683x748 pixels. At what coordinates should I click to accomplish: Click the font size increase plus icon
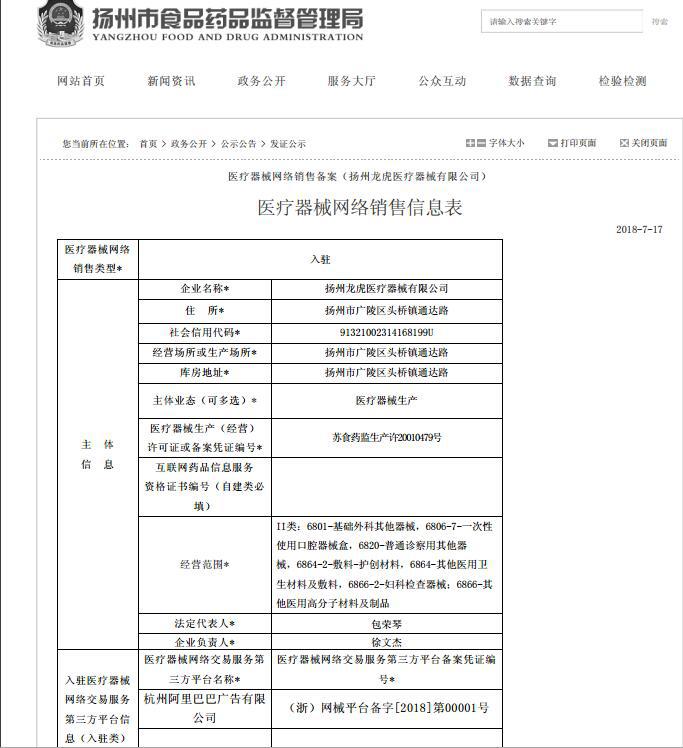point(470,143)
